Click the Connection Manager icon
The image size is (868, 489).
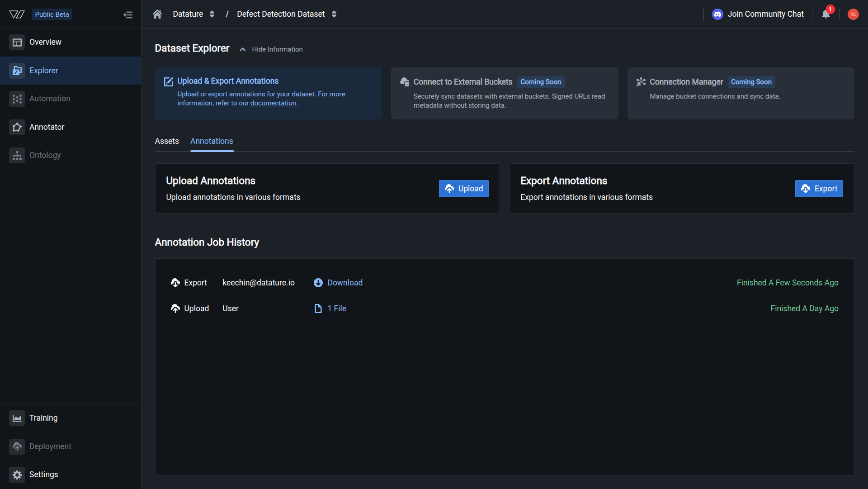coord(641,81)
